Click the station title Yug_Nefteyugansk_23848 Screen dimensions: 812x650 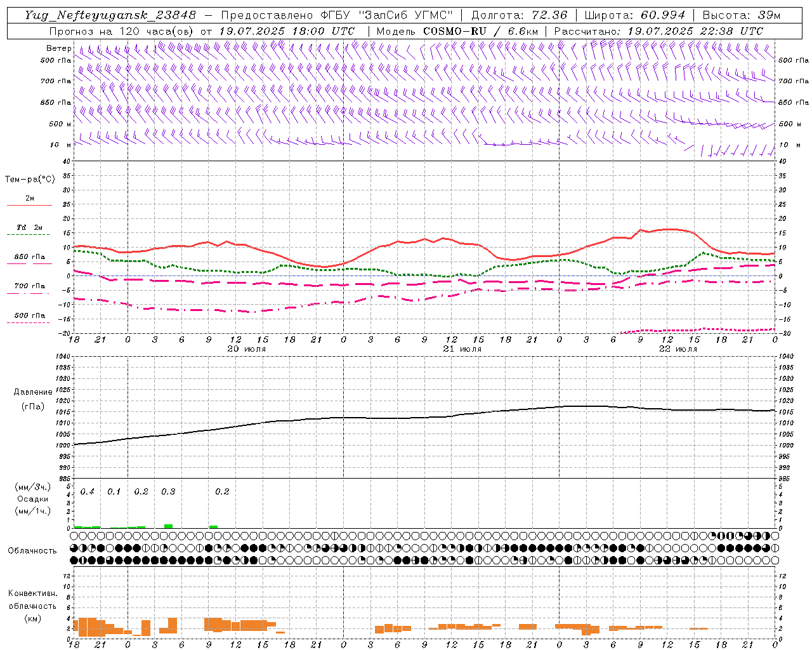click(110, 15)
